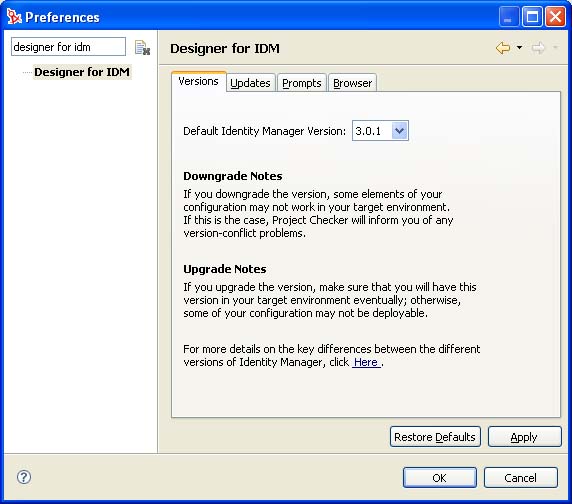Clear the preferences filter text icon

click(x=142, y=48)
